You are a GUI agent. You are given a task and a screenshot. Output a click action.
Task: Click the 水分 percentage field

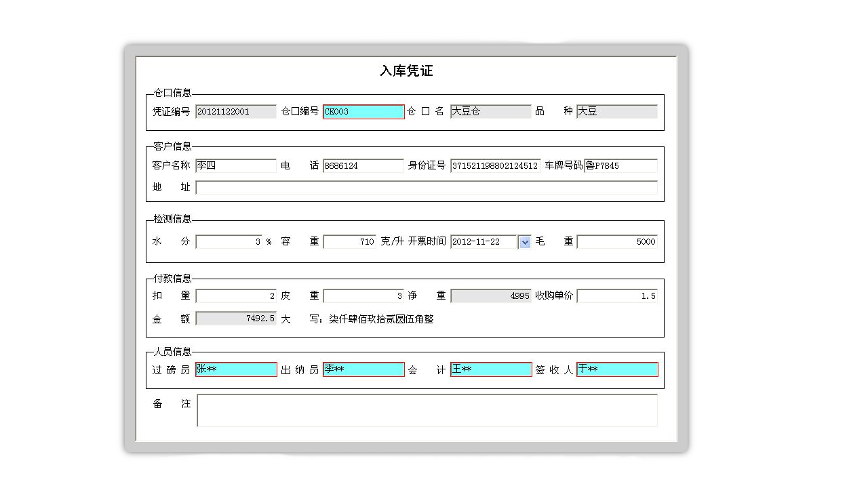(229, 242)
